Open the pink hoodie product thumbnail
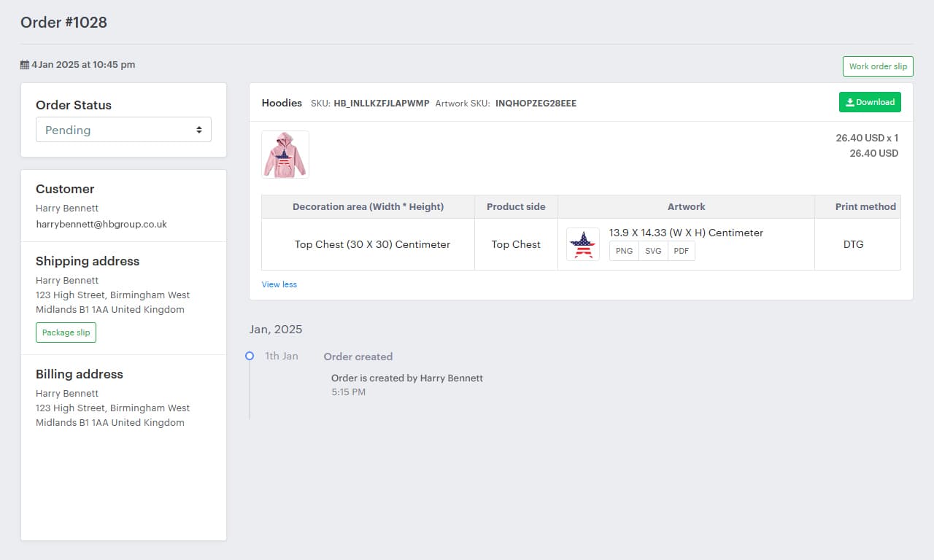 point(285,154)
